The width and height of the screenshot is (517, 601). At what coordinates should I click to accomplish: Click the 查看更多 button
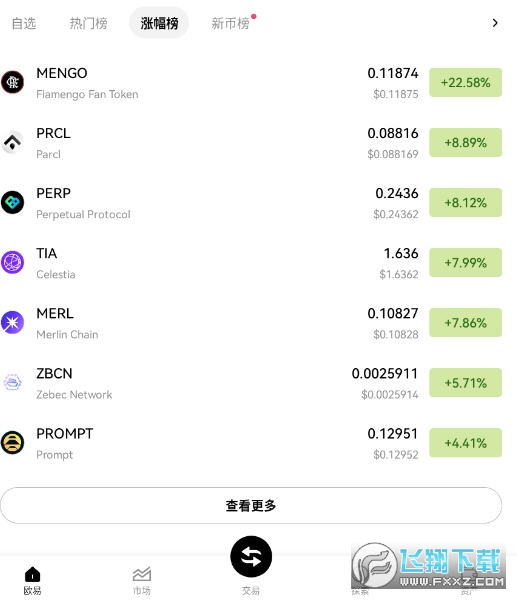click(x=251, y=506)
